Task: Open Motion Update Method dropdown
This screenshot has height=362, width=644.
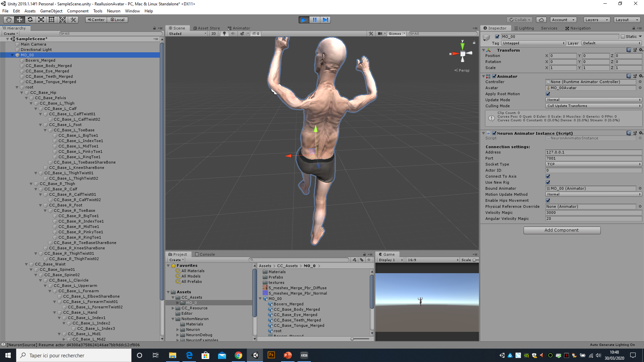Action: (x=594, y=194)
